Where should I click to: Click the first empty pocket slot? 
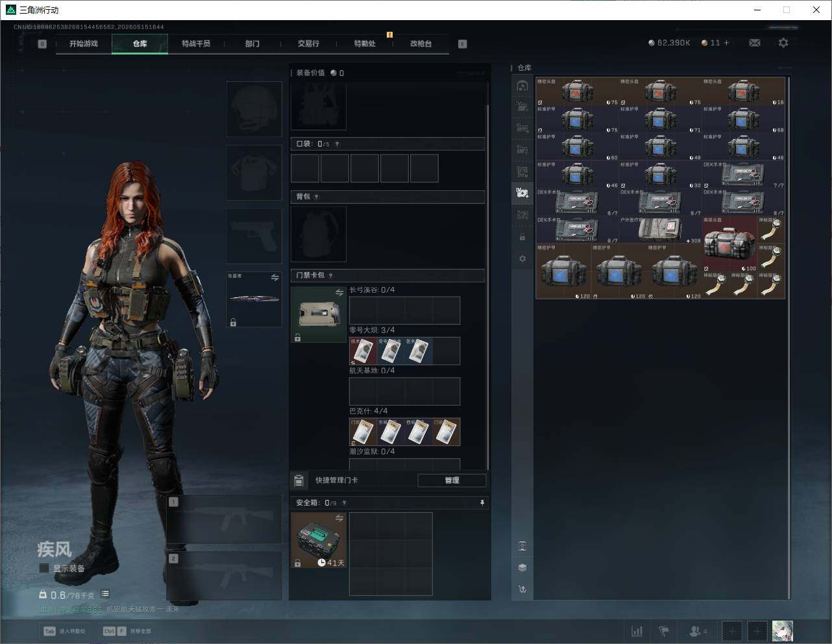click(x=305, y=168)
